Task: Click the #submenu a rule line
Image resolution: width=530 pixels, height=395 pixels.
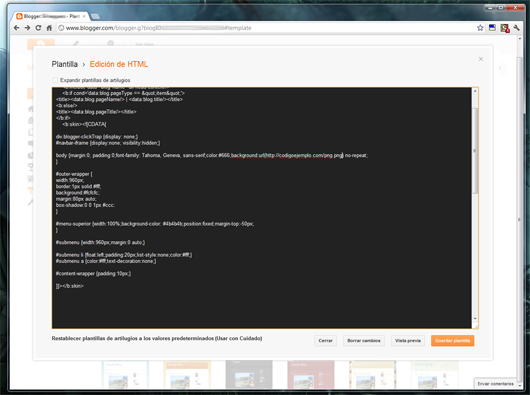Action: tap(106, 261)
